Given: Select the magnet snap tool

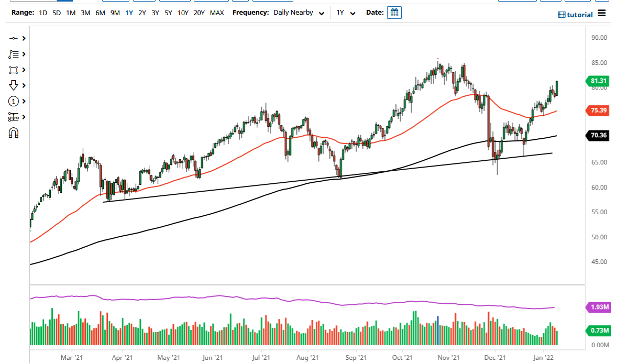Looking at the screenshot, I should [x=14, y=133].
